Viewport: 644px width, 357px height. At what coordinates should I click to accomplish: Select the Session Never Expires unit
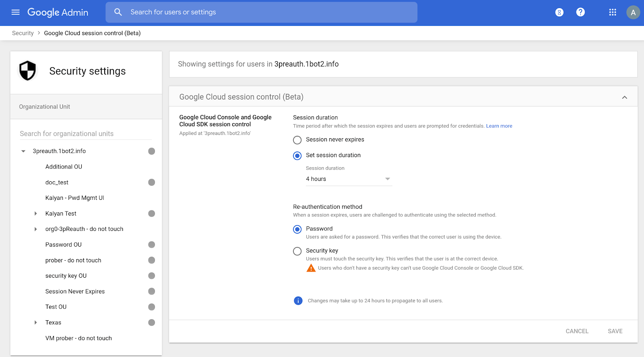(75, 291)
